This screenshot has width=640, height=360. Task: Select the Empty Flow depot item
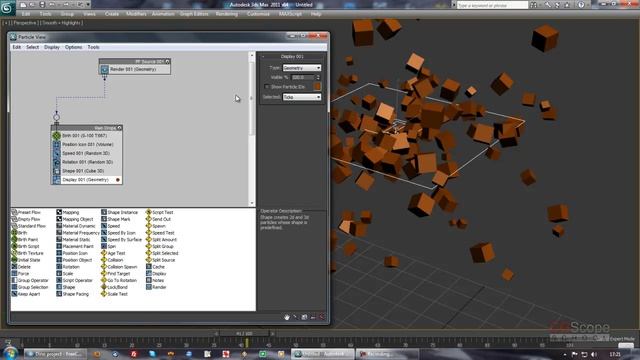tap(26, 219)
